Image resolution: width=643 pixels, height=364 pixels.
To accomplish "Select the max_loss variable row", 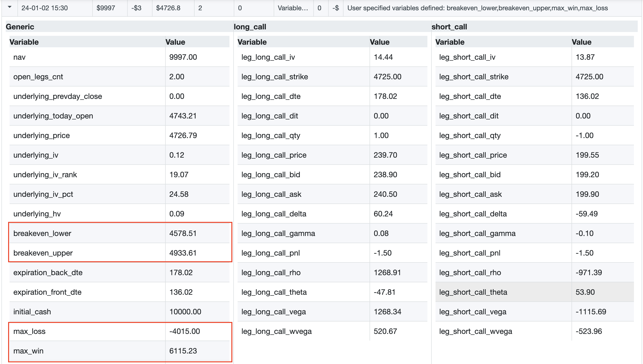I will click(x=30, y=331).
